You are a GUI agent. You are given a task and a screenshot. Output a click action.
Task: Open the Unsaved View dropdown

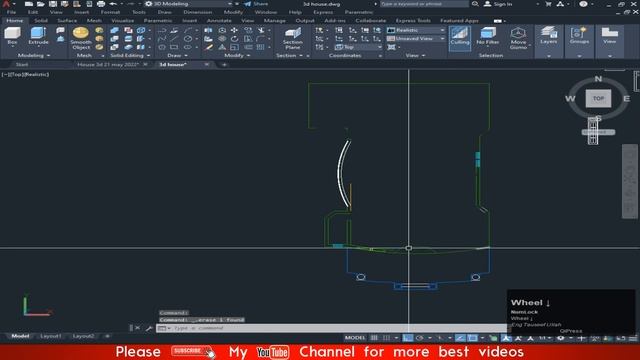[x=416, y=38]
